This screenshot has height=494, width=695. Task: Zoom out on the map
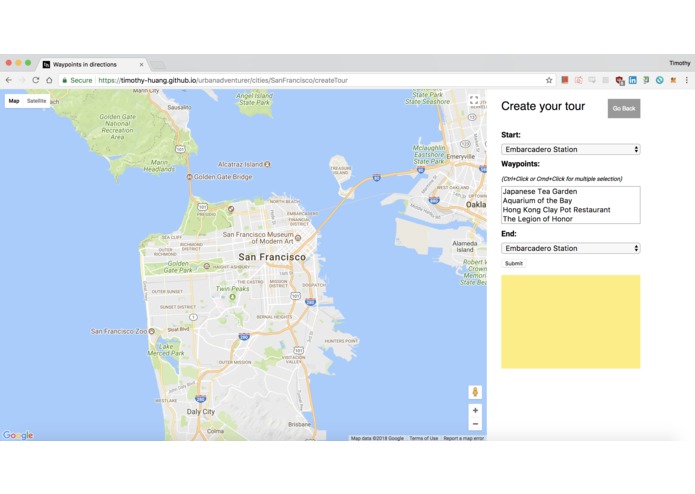click(x=475, y=424)
